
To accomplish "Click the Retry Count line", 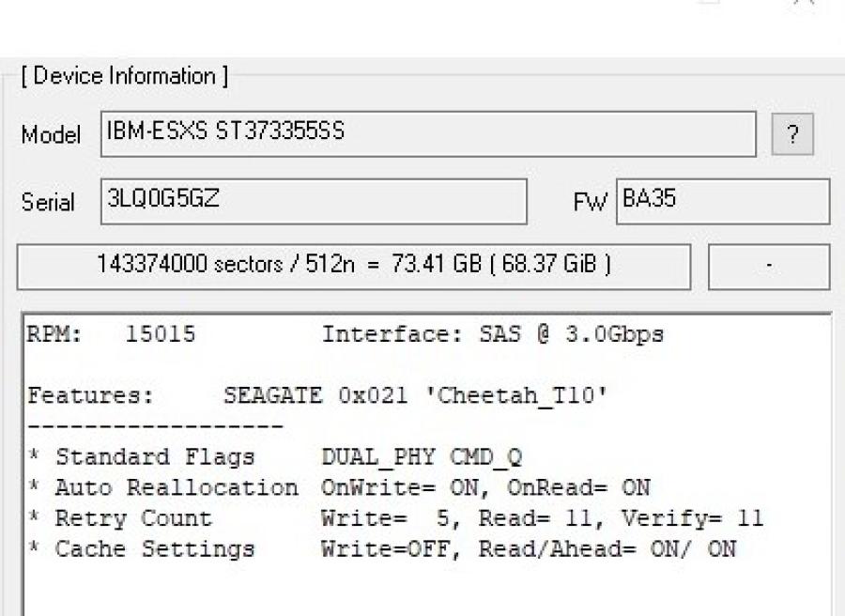I will pyautogui.click(x=394, y=518).
